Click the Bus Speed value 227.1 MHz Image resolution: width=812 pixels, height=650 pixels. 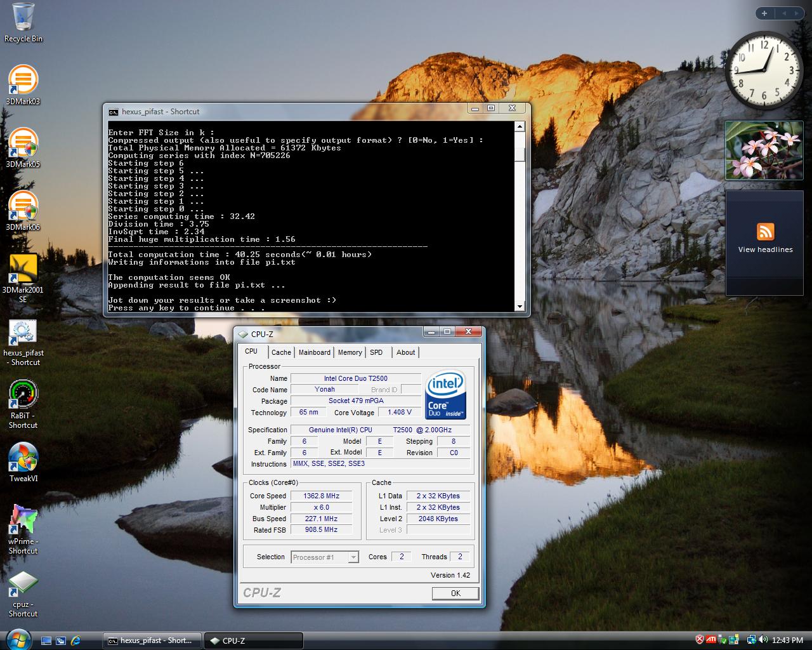pyautogui.click(x=321, y=519)
